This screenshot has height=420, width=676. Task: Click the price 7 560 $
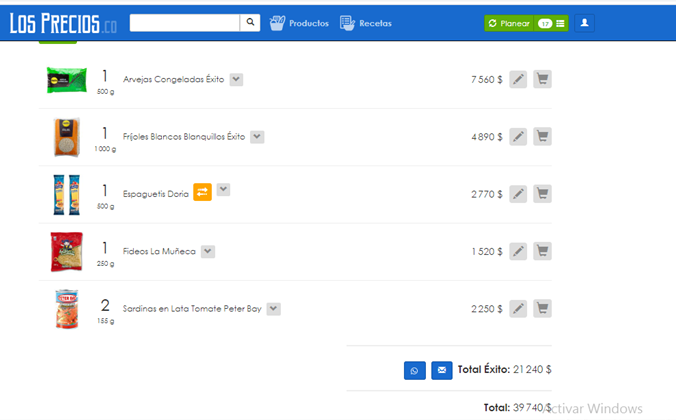(487, 80)
